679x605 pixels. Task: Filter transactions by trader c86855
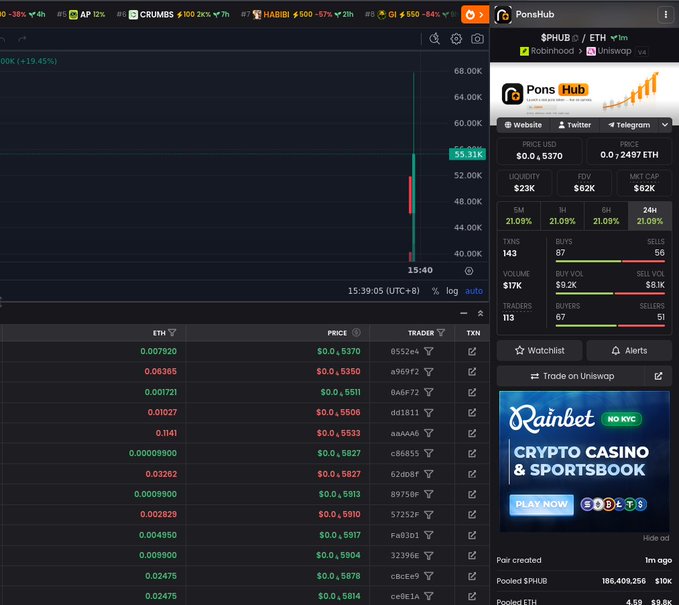click(429, 453)
